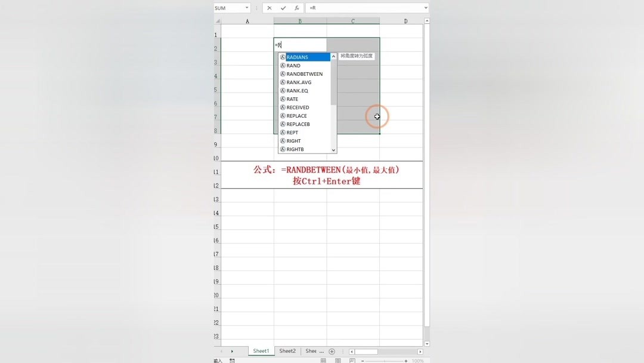Click the fx icon next to RANDBETWEEN entry
This screenshot has width=644, height=363.
click(x=283, y=73)
